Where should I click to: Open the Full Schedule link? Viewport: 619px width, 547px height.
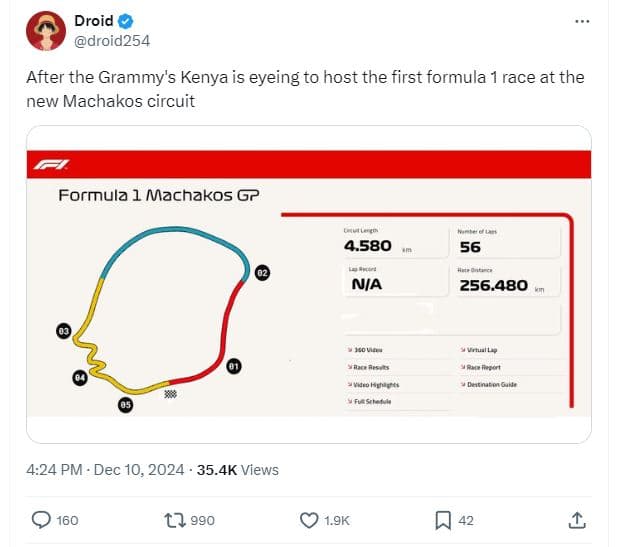point(370,401)
